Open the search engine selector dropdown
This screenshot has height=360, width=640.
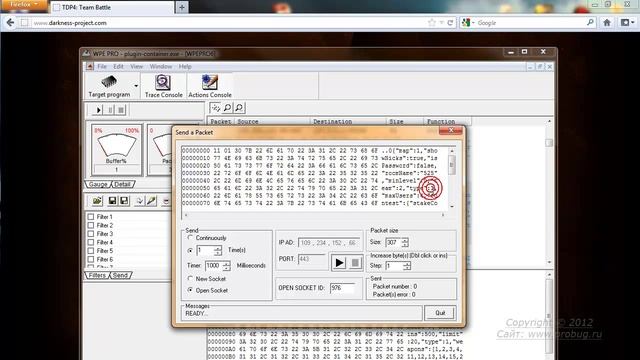point(468,23)
